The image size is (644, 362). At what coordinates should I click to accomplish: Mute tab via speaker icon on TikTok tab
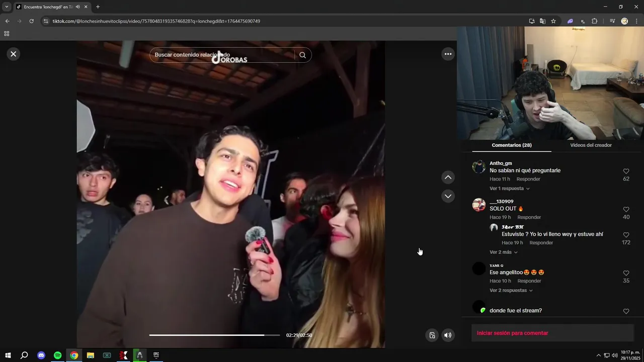pyautogui.click(x=77, y=7)
